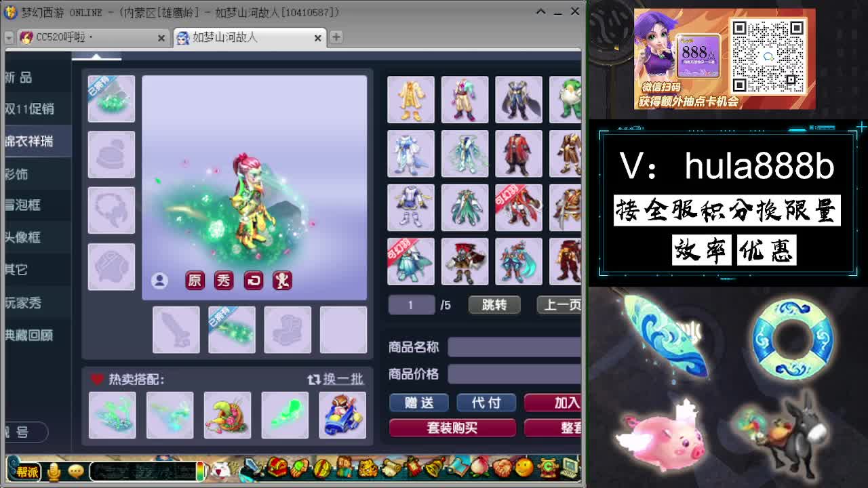Open a new tab with plus button

[x=336, y=37]
